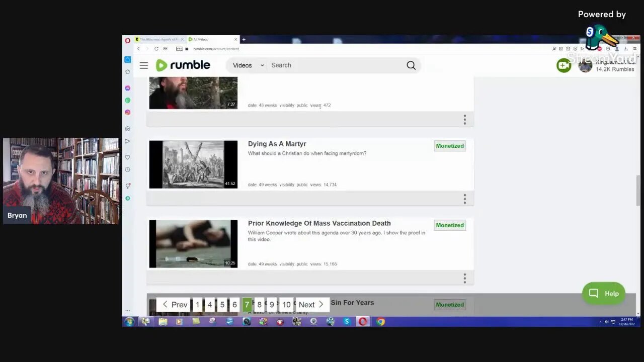
Task: Open File Explorer folder in the taskbar
Action: 163,322
